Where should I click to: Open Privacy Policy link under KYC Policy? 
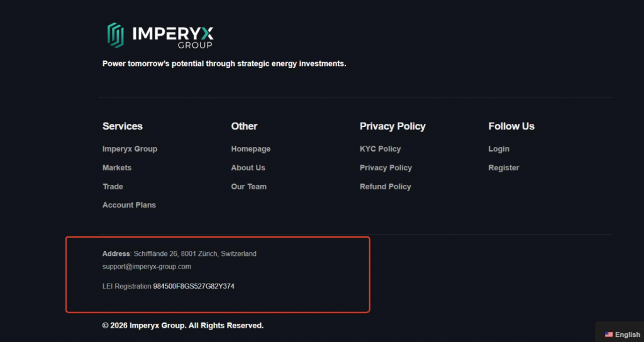point(386,168)
